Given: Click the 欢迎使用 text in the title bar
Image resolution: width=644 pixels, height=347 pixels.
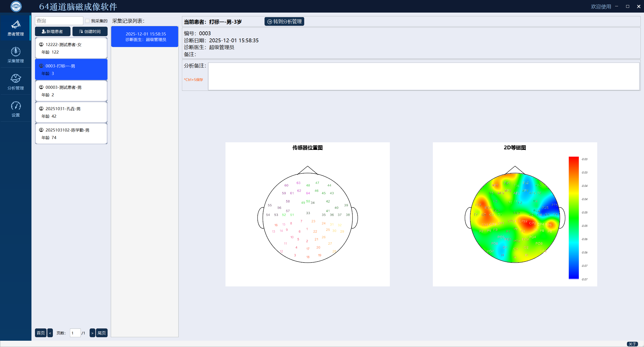Looking at the screenshot, I should [601, 7].
